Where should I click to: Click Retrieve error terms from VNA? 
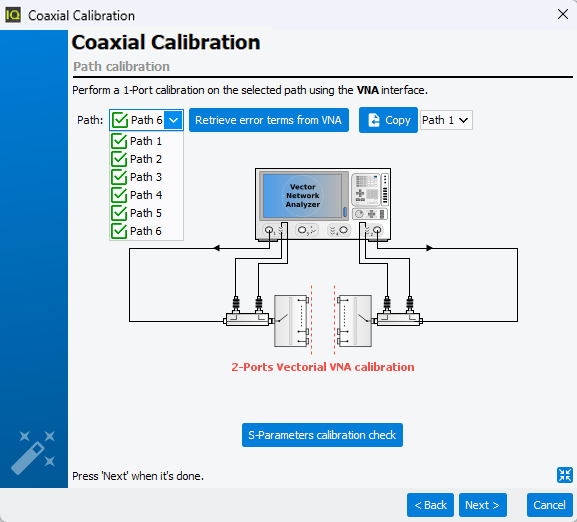(x=269, y=120)
